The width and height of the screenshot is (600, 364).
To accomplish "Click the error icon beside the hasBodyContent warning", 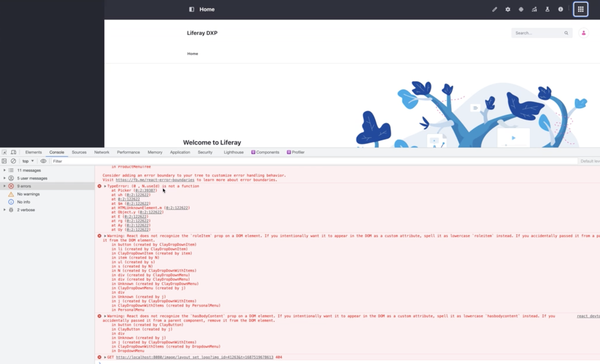I will [x=99, y=316].
